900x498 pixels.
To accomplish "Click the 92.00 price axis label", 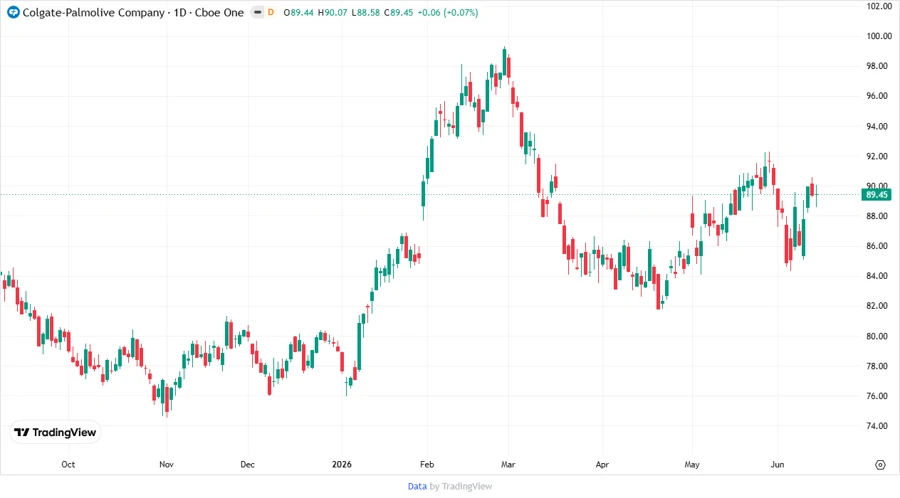I will (876, 156).
